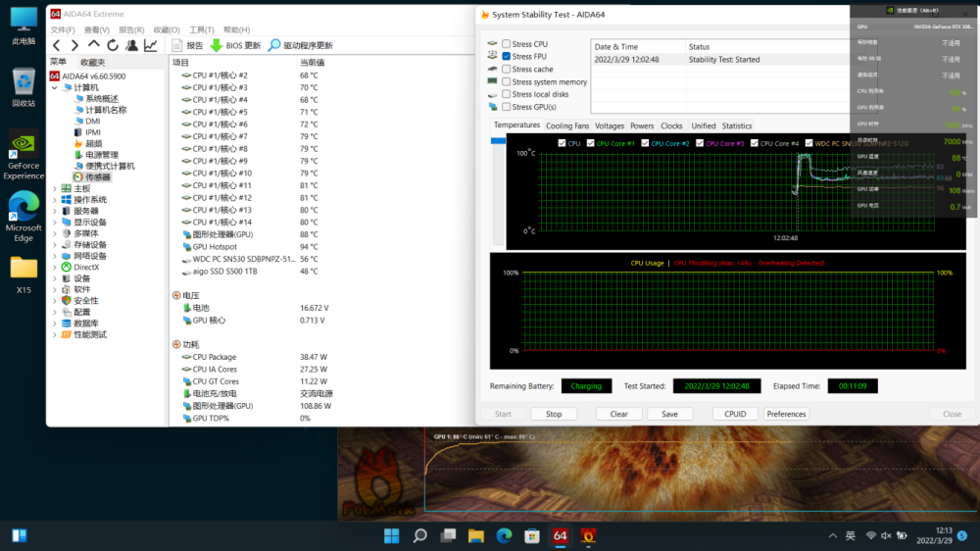Image resolution: width=980 pixels, height=551 pixels.
Task: Click the back arrow in AIDA64 toolbar
Action: click(57, 45)
